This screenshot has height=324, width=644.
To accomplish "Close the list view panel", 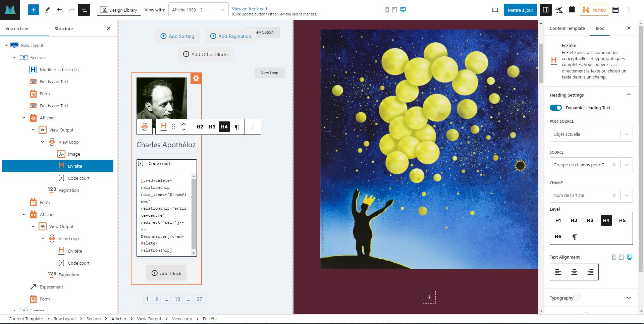I will coord(109,29).
